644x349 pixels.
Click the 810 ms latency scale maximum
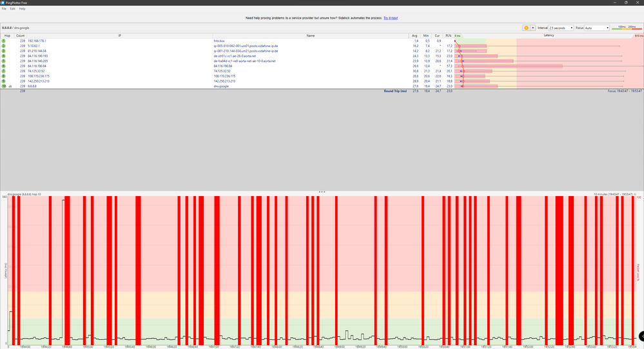(x=639, y=36)
